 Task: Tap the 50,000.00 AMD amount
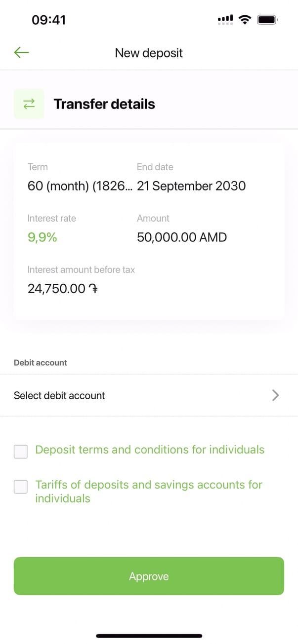[x=182, y=237]
